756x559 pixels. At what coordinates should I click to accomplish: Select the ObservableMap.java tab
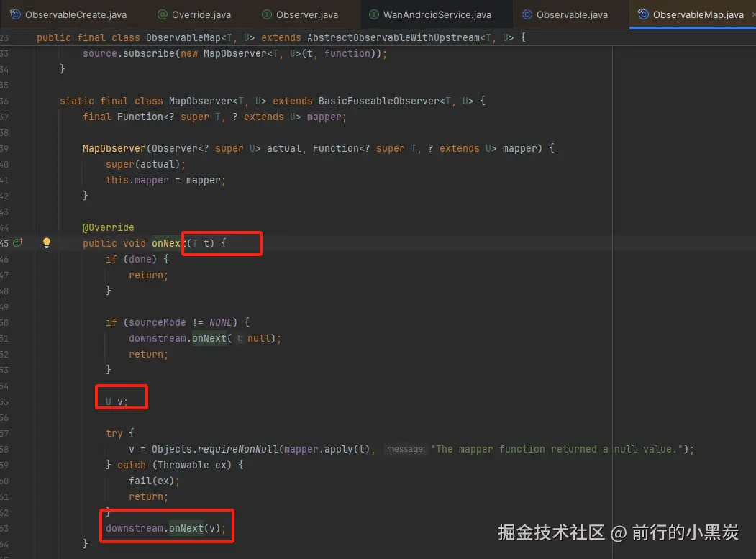click(x=691, y=14)
